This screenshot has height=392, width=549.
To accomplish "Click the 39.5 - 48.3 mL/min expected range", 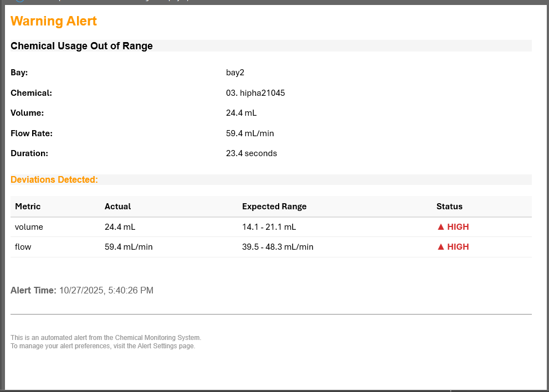I will pos(278,247).
